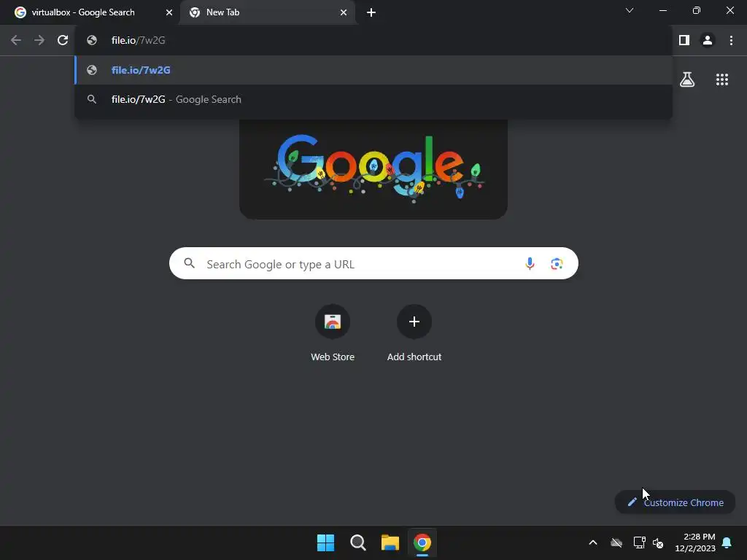This screenshot has width=747, height=560.
Task: Open a new browser tab
Action: pos(371,12)
